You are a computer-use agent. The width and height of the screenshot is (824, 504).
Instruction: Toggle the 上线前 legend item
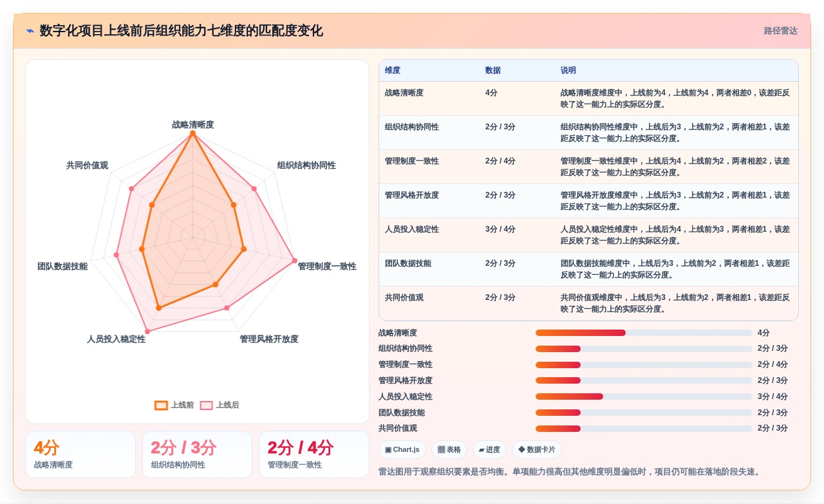click(174, 405)
